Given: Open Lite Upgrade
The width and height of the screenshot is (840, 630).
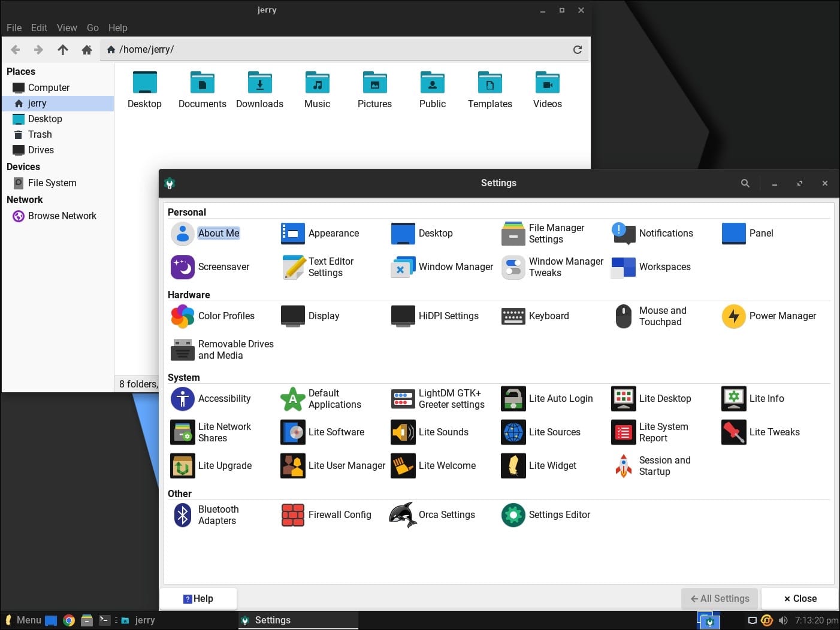Looking at the screenshot, I should point(212,465).
